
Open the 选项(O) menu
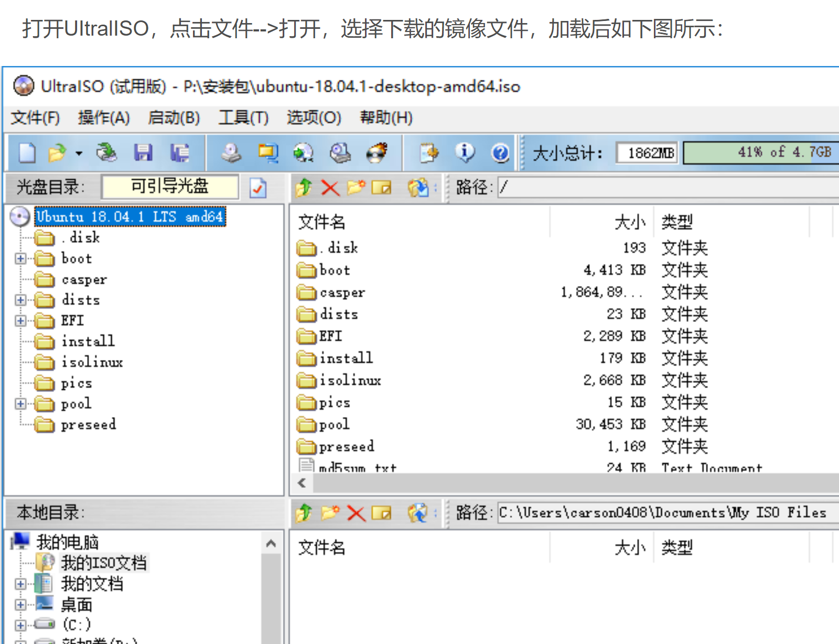click(x=314, y=117)
